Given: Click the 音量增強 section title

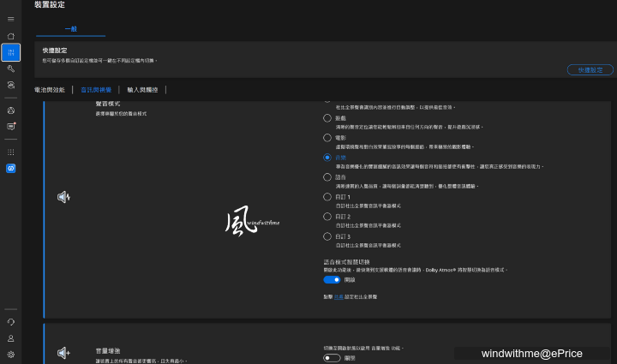Looking at the screenshot, I should [x=108, y=351].
